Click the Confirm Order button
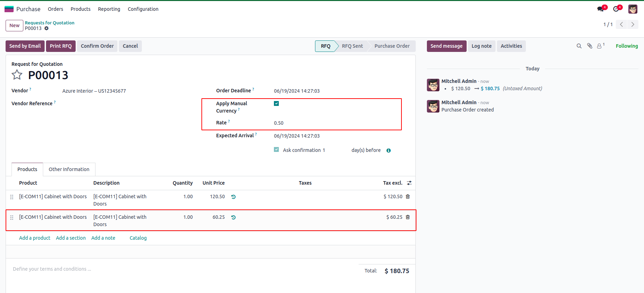The width and height of the screenshot is (644, 293). (x=97, y=46)
